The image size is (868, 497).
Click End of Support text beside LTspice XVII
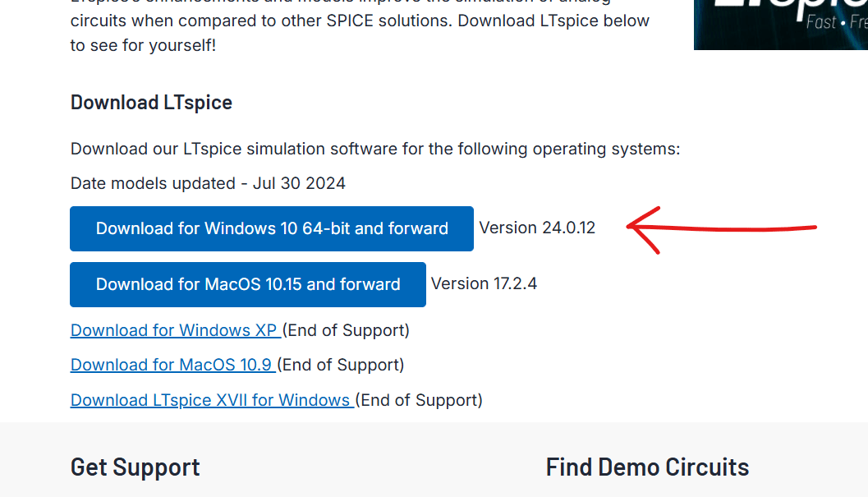(419, 400)
